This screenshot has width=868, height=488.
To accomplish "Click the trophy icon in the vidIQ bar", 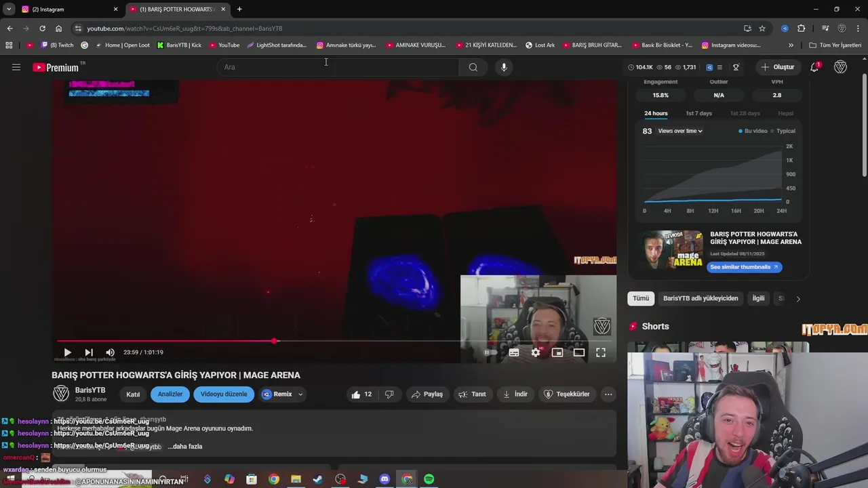I will pyautogui.click(x=736, y=67).
